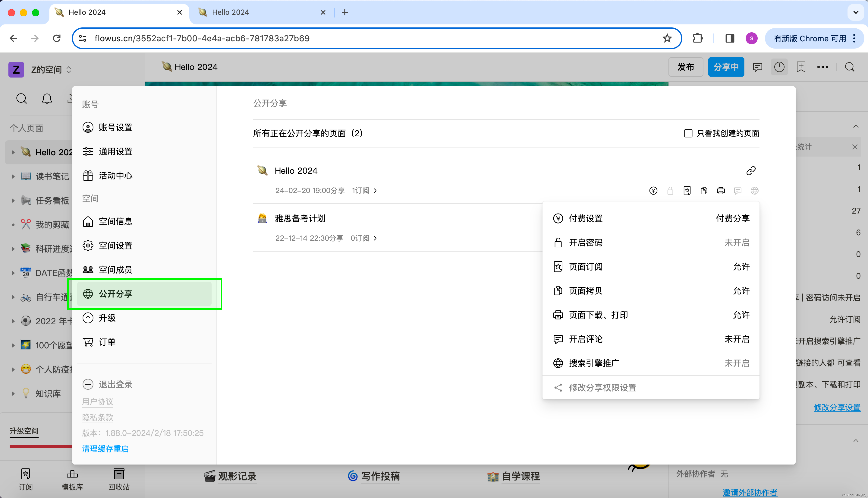Select 空间成员 settings menu item
This screenshot has height=498, width=868.
[x=115, y=270]
